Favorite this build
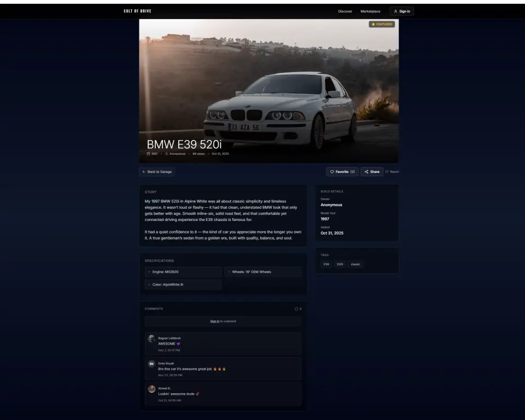 tap(342, 172)
